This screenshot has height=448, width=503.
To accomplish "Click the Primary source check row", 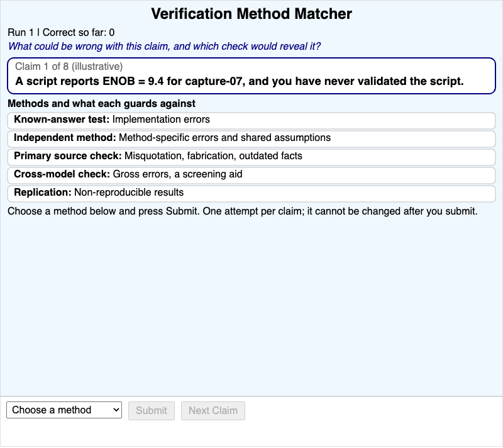I will click(x=251, y=157).
